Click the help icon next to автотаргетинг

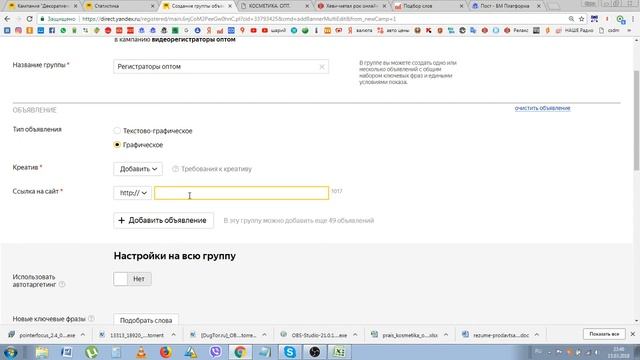pyautogui.click(x=62, y=284)
